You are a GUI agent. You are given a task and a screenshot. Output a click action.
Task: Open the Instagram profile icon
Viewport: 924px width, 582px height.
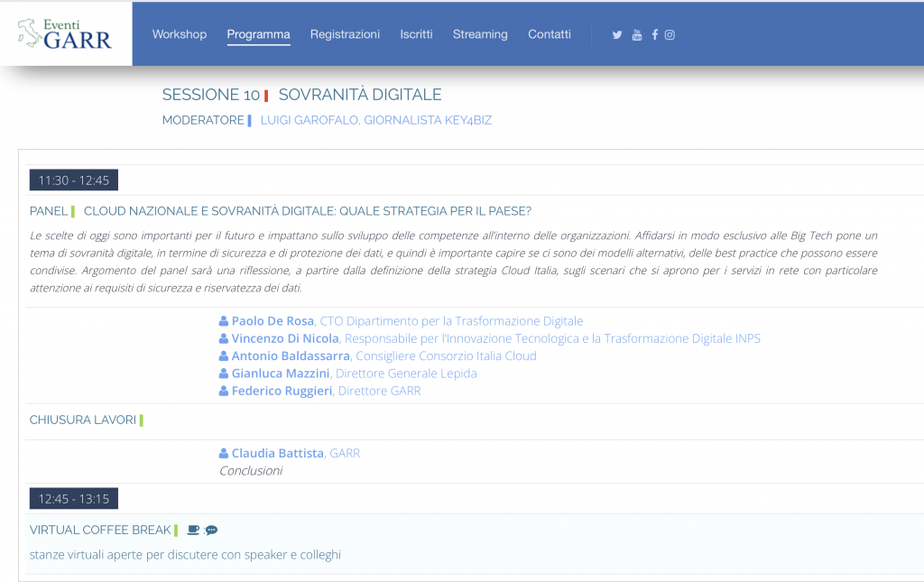tap(670, 35)
